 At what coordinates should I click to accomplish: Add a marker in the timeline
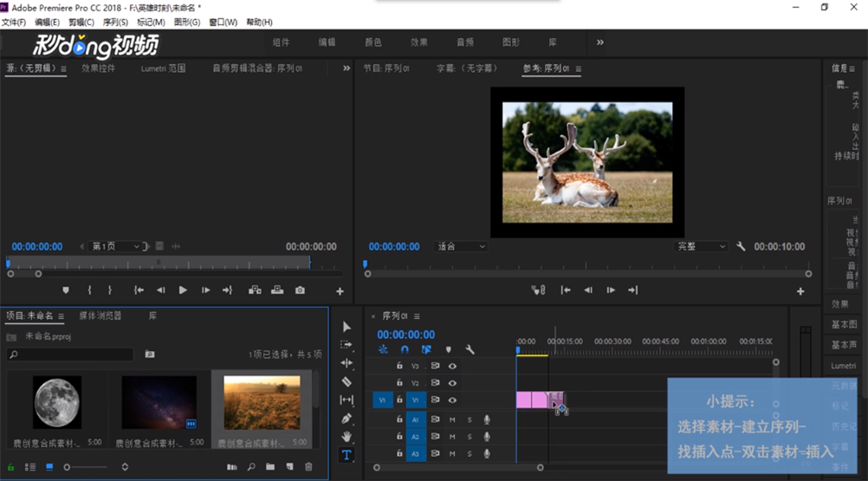tap(449, 350)
